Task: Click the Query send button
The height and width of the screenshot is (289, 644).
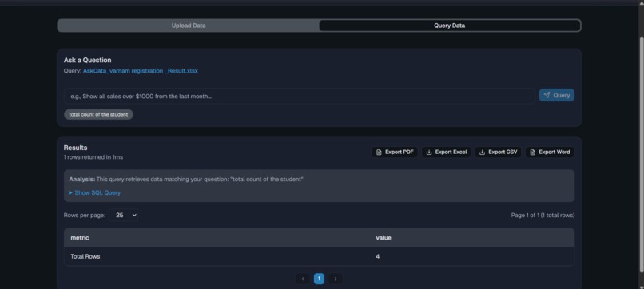Action: [x=557, y=95]
